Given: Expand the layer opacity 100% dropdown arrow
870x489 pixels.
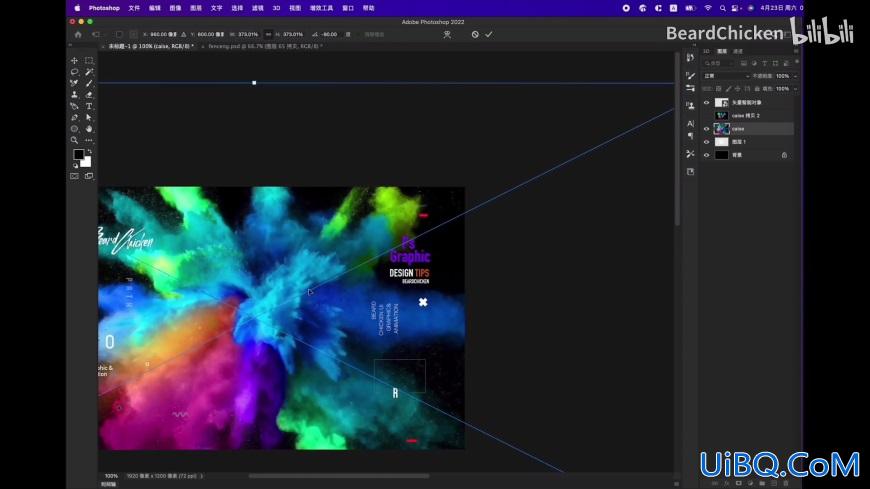Looking at the screenshot, I should pos(795,76).
